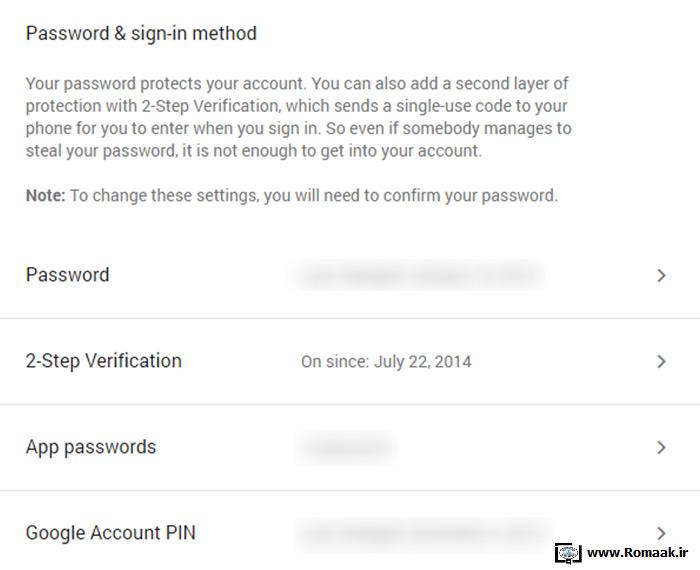Expand the Google Account PIN chevron arrow
This screenshot has height=570, width=700.
click(x=661, y=533)
